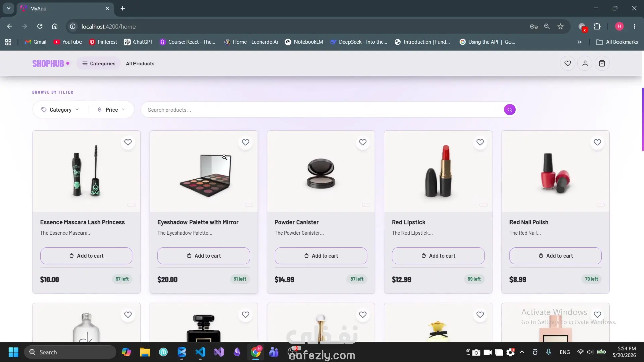This screenshot has height=362, width=644.
Task: Favorite the Essence Mascara Lash Princess product
Action: pos(128,142)
